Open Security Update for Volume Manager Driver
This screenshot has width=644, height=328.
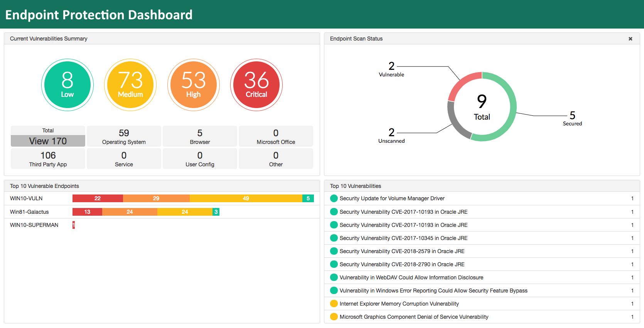[392, 198]
